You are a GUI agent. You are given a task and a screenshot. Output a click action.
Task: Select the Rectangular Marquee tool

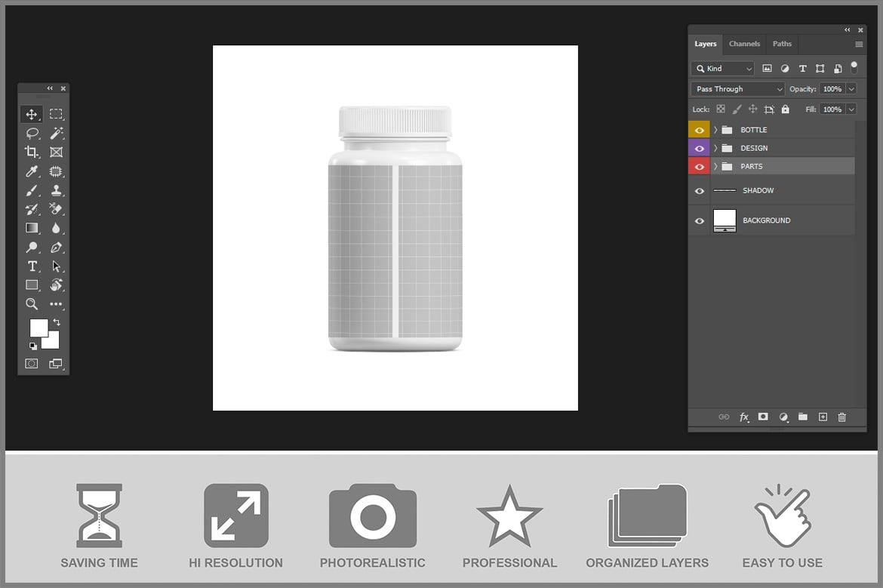[x=56, y=114]
